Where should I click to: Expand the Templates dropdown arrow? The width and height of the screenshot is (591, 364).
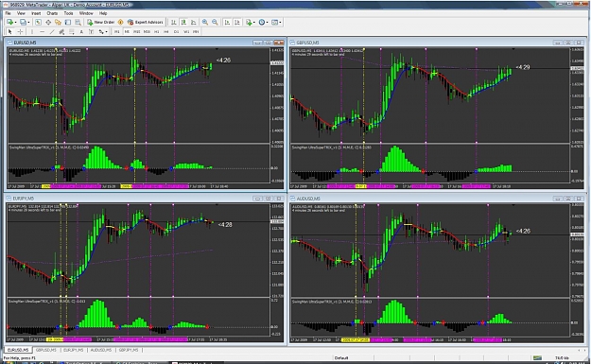coord(280,23)
